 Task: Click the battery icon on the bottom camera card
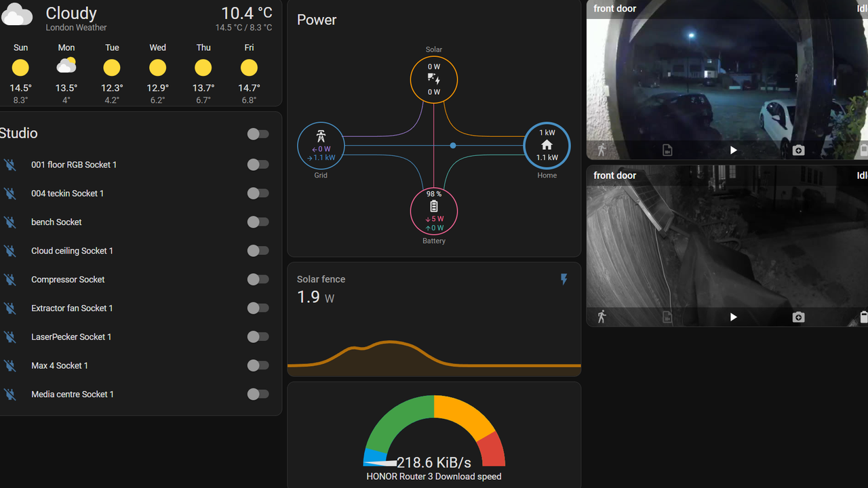[864, 317]
